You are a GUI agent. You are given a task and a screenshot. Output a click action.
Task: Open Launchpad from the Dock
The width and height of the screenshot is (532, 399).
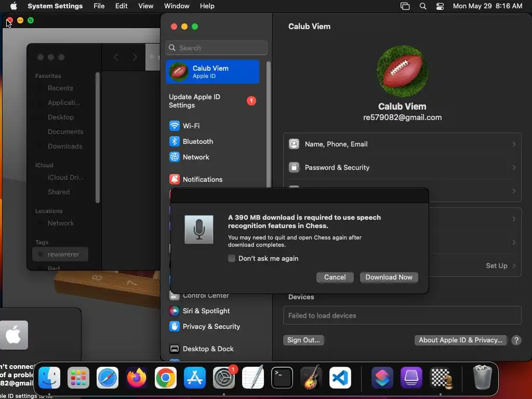click(78, 378)
